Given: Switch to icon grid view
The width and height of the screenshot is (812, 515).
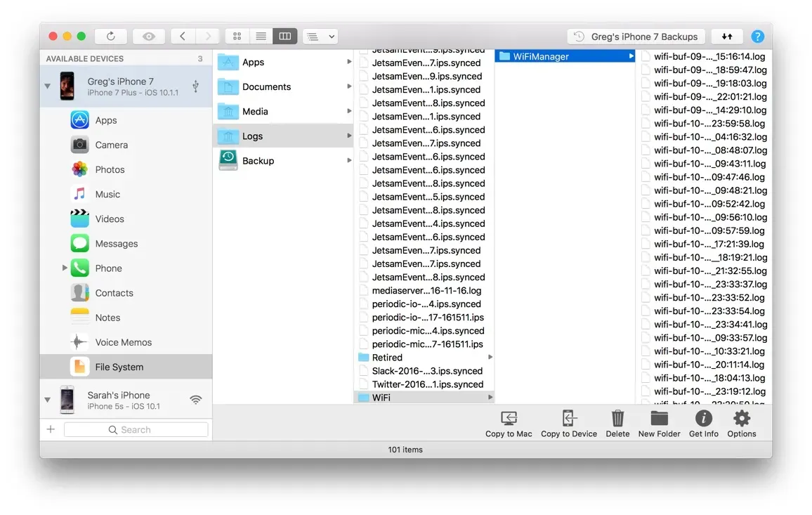Looking at the screenshot, I should tap(237, 37).
